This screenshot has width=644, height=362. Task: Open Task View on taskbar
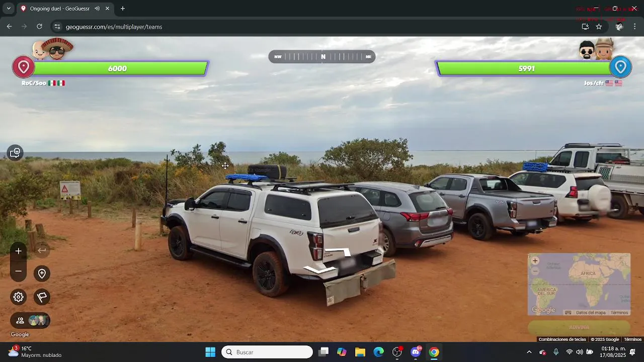pos(324,352)
